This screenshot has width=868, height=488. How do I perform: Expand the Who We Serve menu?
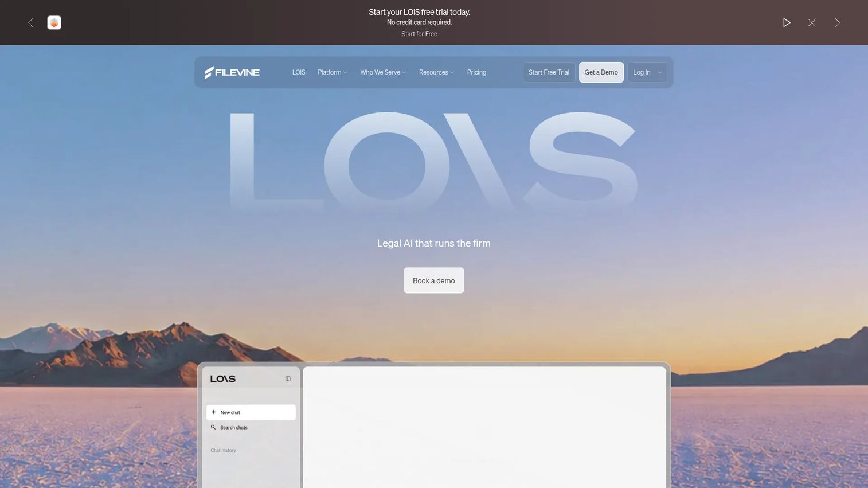[x=383, y=72]
